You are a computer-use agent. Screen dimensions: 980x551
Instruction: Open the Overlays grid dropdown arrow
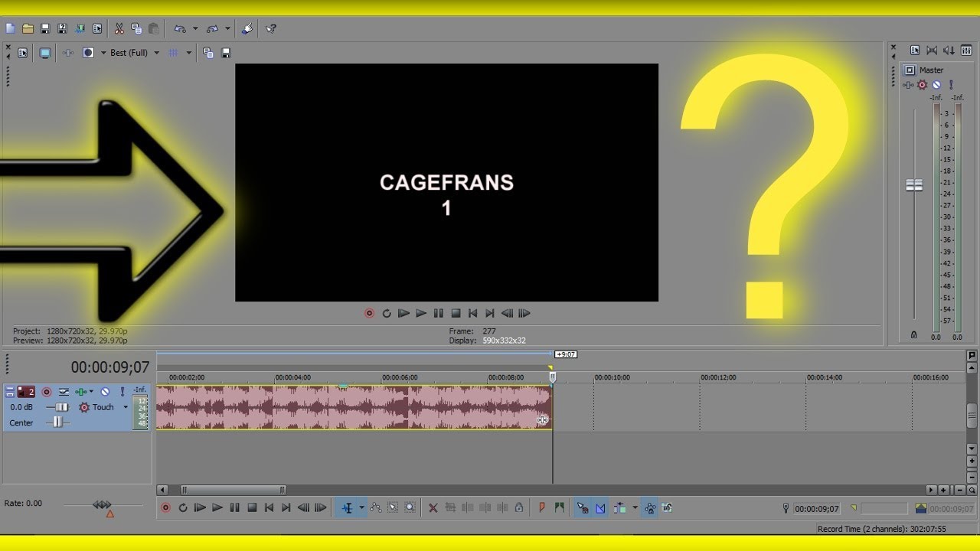click(188, 53)
